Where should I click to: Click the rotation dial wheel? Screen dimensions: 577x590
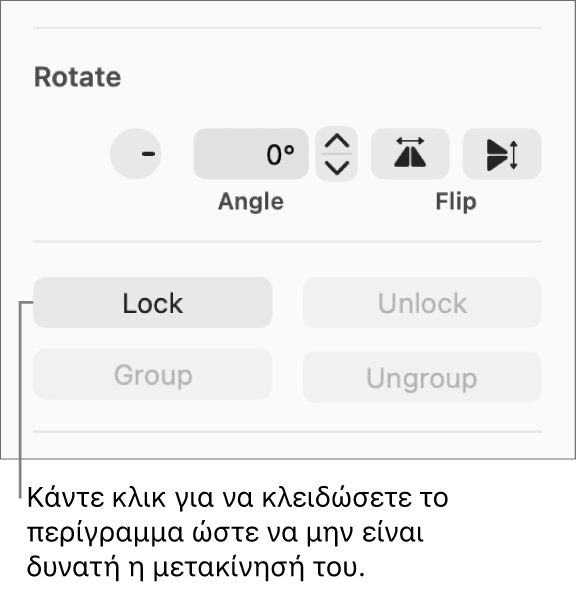(x=135, y=154)
